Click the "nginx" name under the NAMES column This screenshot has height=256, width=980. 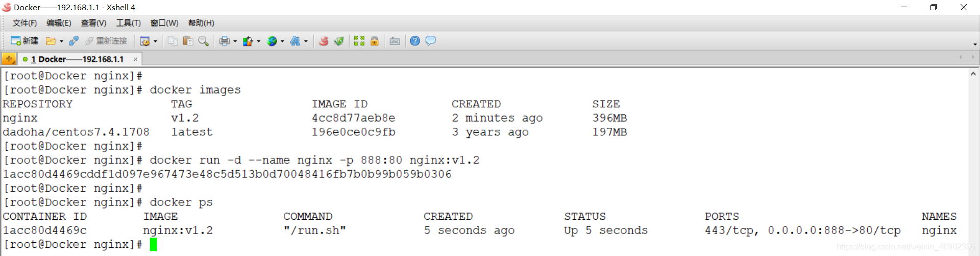click(939, 230)
